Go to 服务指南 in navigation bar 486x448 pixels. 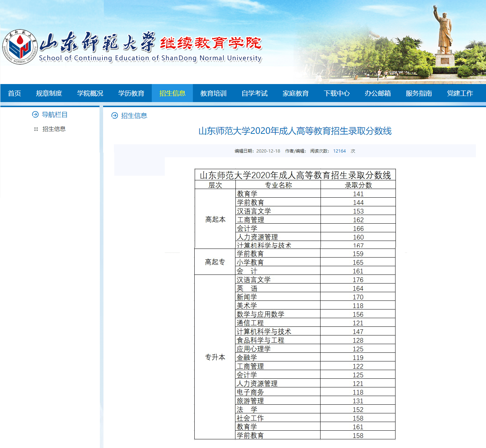[x=419, y=93]
